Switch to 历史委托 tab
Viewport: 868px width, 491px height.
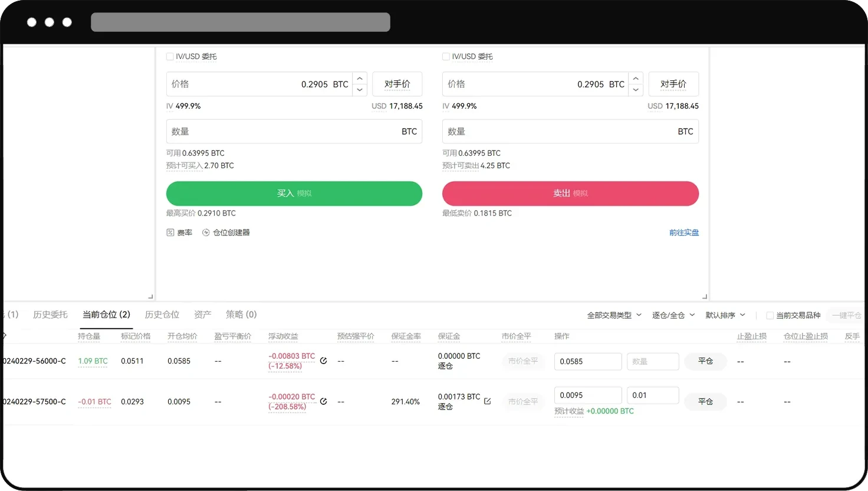50,315
